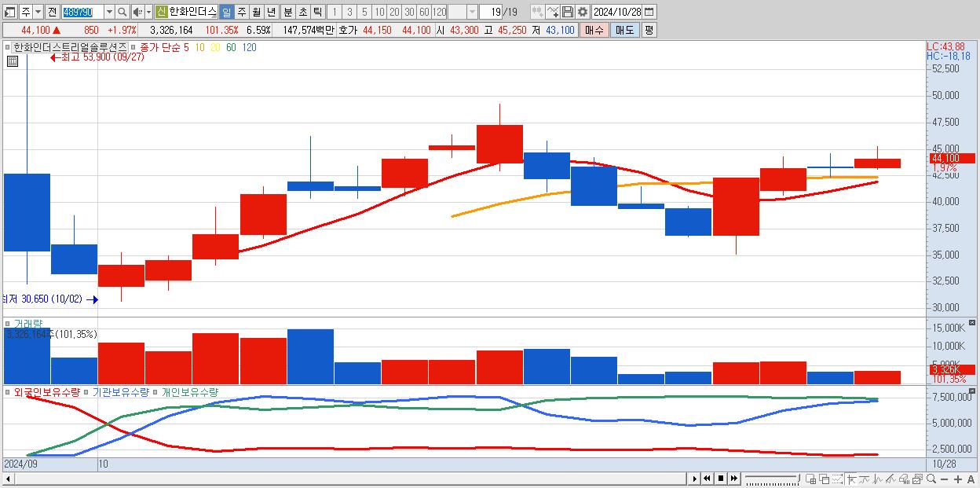Expand the stock code history dropdown
The image size is (980, 488).
(109, 12)
